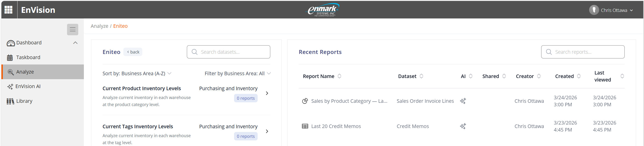Click the EnVision title in header
Screen dimensions: 644x146
click(38, 10)
